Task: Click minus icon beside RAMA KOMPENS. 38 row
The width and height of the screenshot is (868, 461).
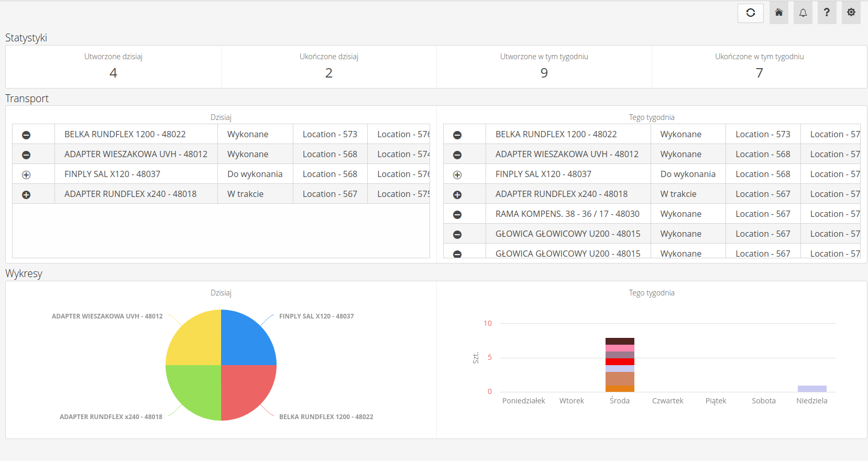Action: coord(457,215)
